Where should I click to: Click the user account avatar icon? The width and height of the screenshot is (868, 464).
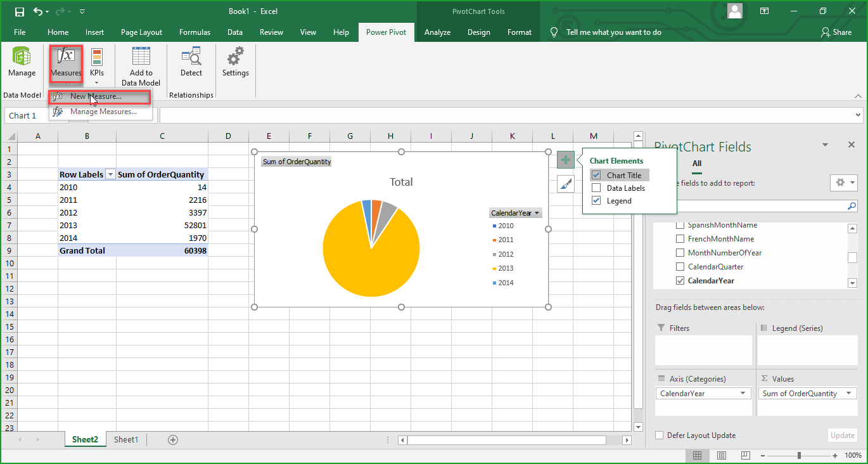(735, 11)
